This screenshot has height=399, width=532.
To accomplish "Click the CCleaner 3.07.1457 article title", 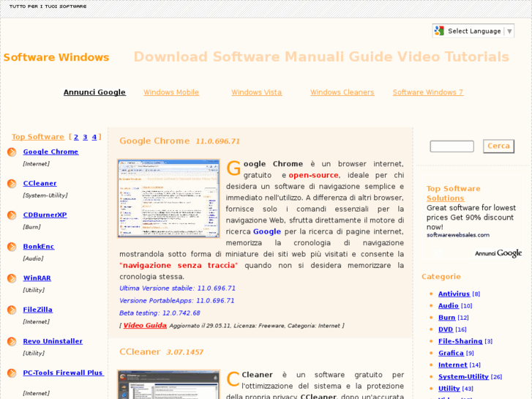I will tap(161, 352).
